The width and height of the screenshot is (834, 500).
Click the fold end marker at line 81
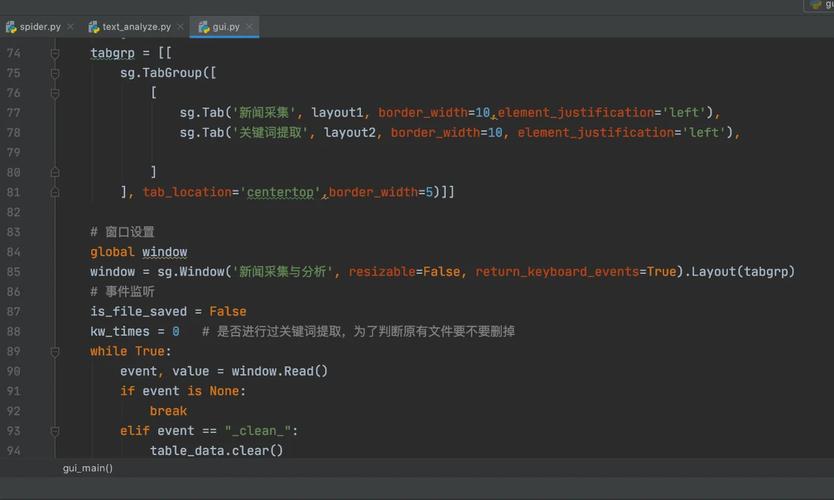pyautogui.click(x=55, y=192)
